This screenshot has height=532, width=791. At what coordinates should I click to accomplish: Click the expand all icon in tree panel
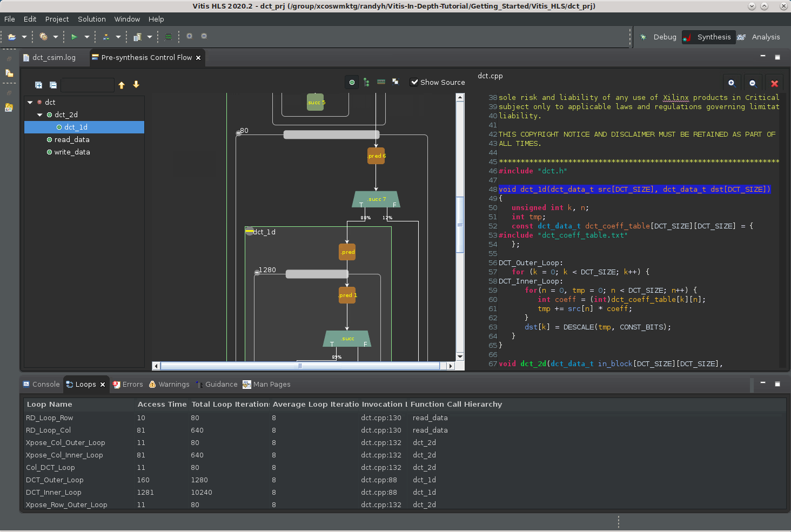38,85
